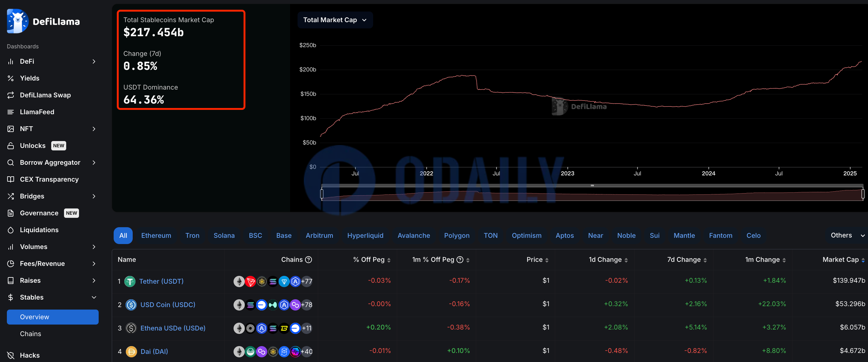Image resolution: width=868 pixels, height=362 pixels.
Task: Click the Borrow Aggregator search icon
Action: [x=11, y=162]
